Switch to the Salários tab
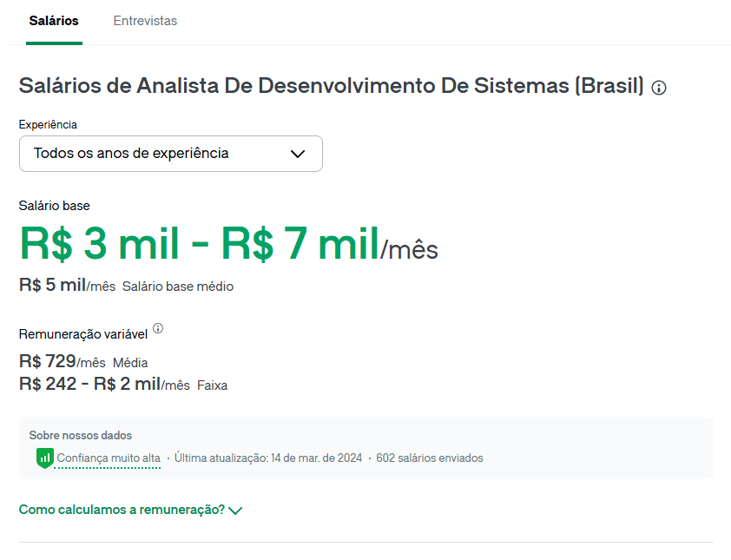This screenshot has height=560, width=731. click(54, 21)
